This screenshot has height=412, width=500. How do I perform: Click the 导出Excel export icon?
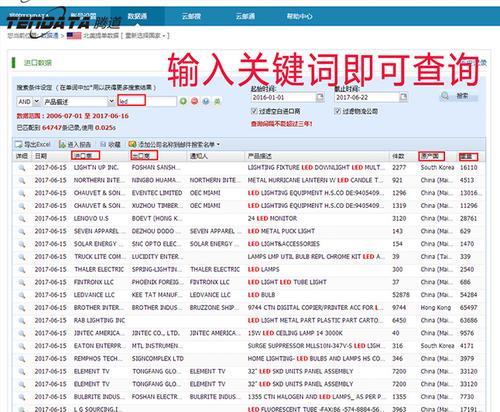[x=18, y=144]
